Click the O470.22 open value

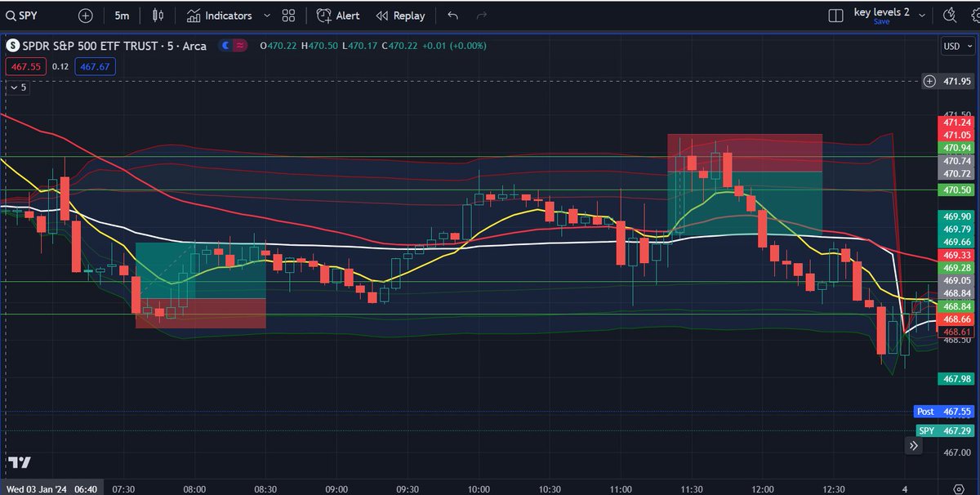point(278,46)
